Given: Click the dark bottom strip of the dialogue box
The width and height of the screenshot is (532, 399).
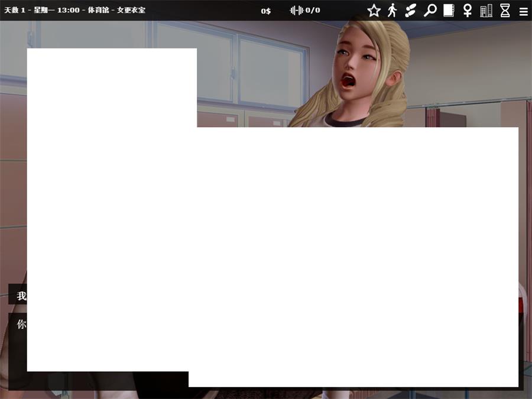Looking at the screenshot, I should pyautogui.click(x=106, y=381).
